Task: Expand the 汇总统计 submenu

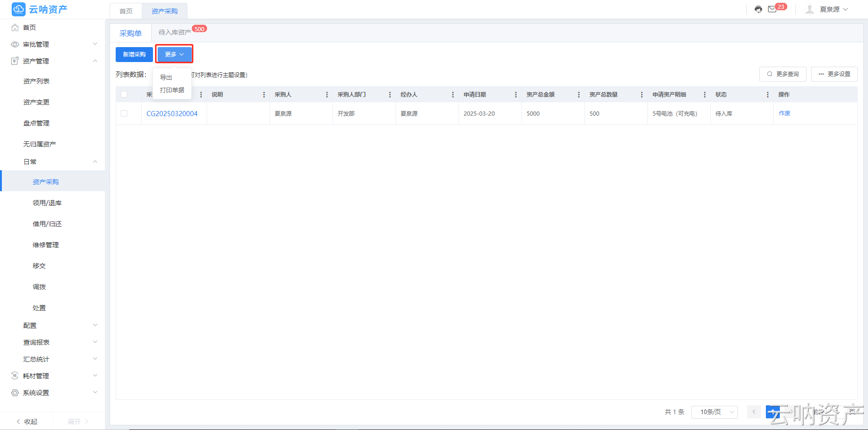Action: (x=95, y=359)
